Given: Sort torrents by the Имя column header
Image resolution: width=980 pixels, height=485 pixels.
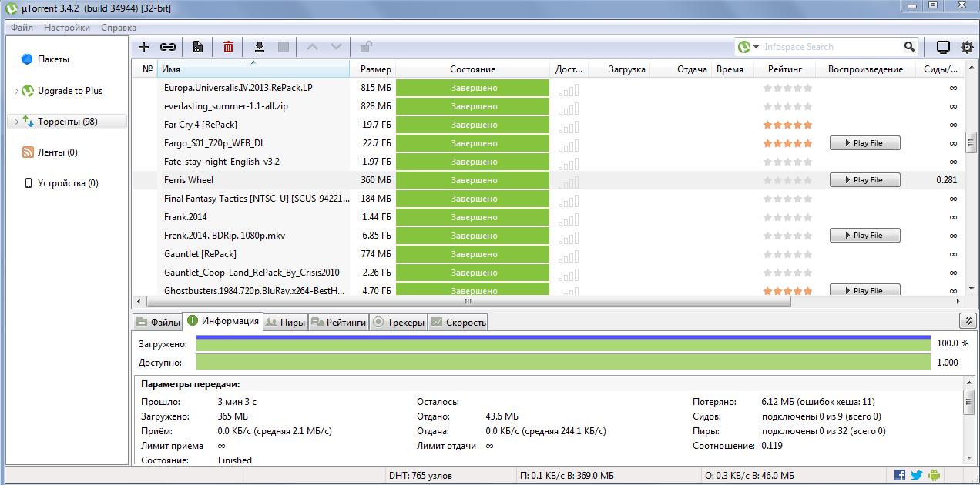Looking at the screenshot, I should click(254, 69).
